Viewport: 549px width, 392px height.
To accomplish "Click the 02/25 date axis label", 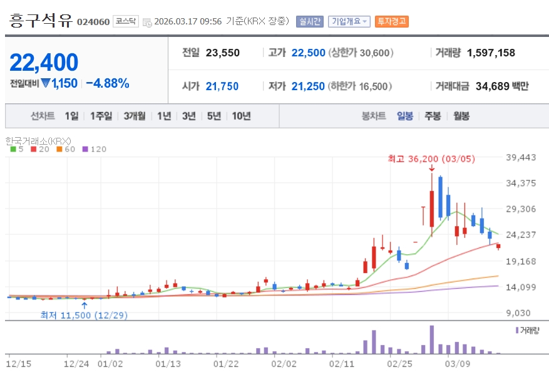I will point(399,364).
